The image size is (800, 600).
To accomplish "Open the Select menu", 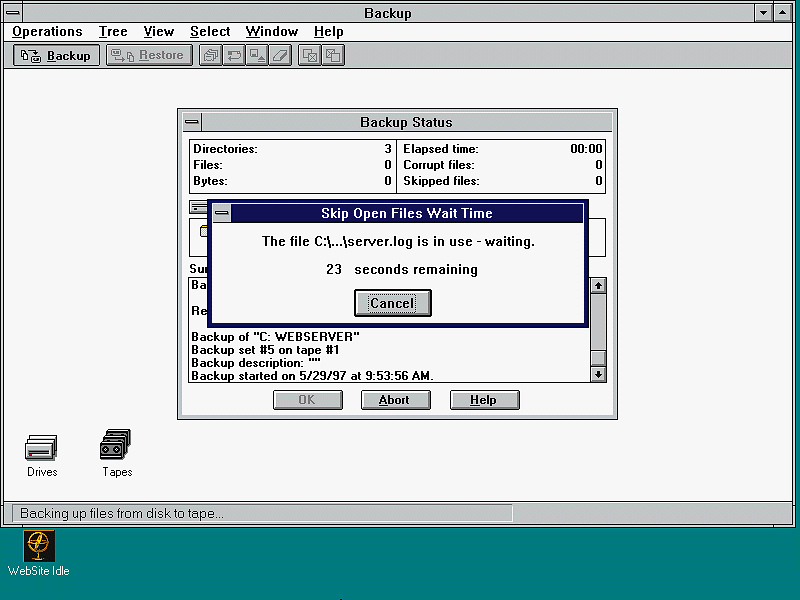I will 210,32.
